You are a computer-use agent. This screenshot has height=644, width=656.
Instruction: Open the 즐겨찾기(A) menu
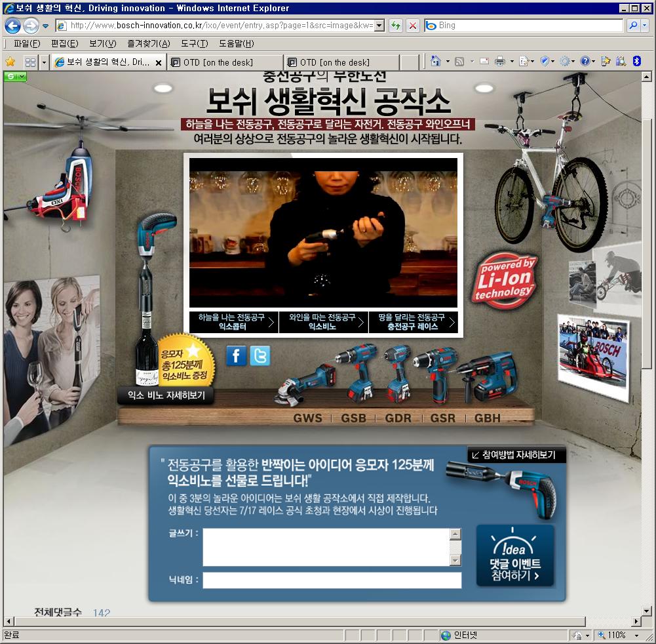[149, 43]
